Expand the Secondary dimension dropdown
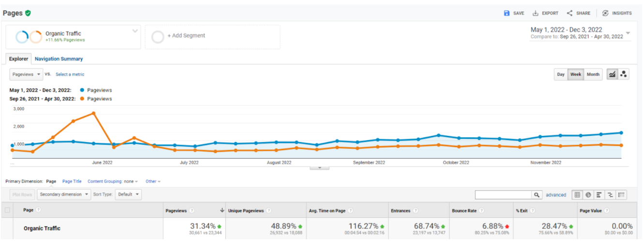644x245 pixels. [64, 195]
